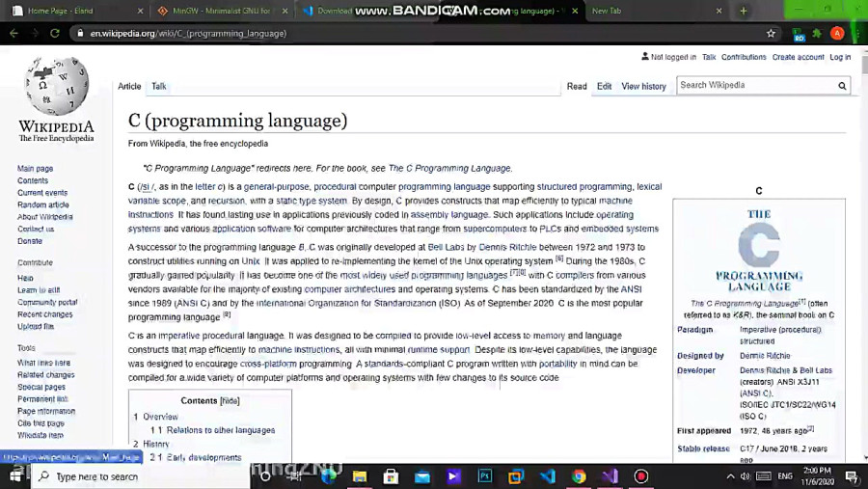Switch to the MinGW browser tab
The height and width of the screenshot is (489, 868).
pos(222,11)
